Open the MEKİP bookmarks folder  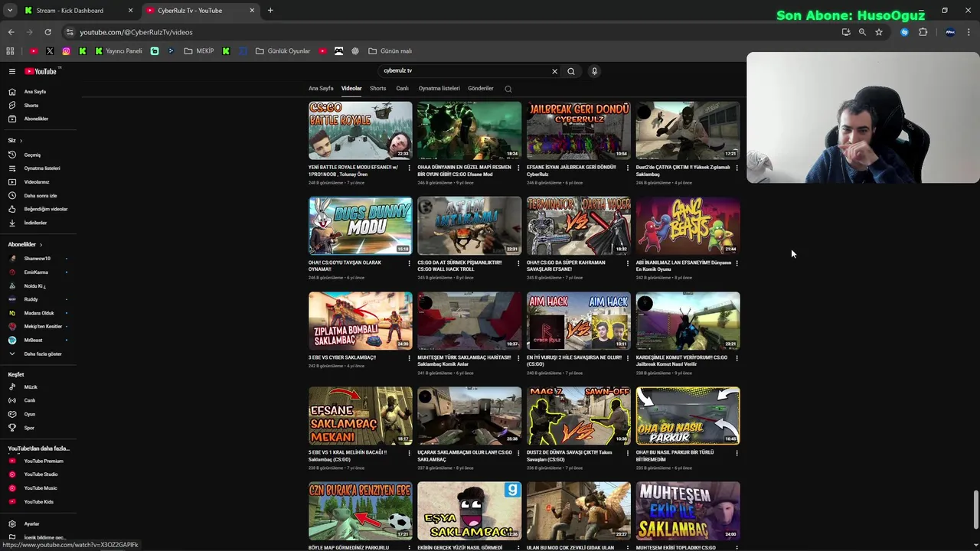pos(199,51)
